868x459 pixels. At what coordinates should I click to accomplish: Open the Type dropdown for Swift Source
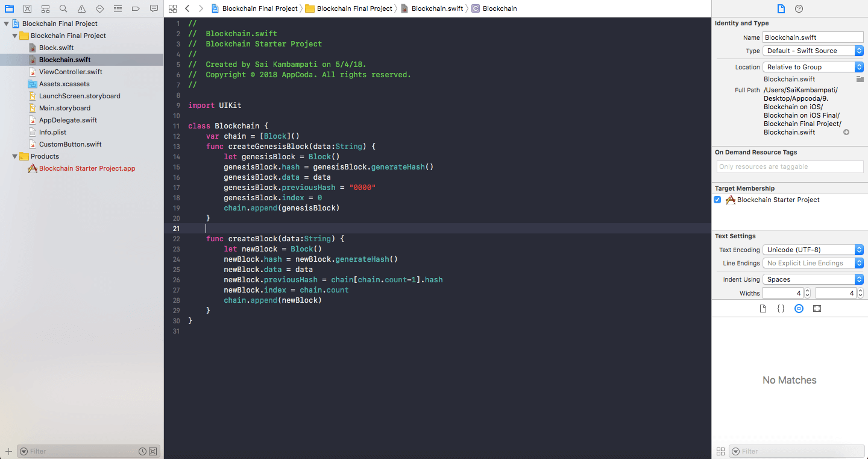pyautogui.click(x=813, y=51)
